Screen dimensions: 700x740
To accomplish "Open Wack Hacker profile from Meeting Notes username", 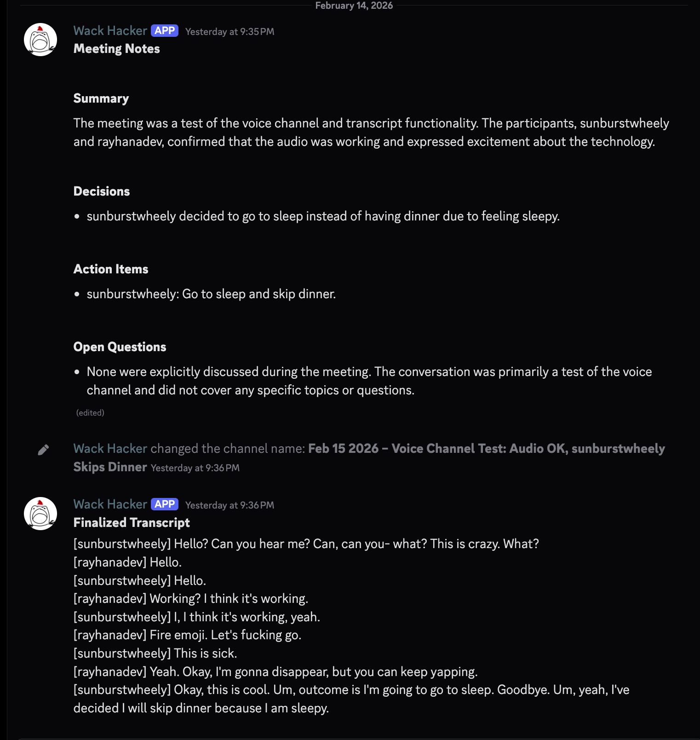I will tap(110, 31).
